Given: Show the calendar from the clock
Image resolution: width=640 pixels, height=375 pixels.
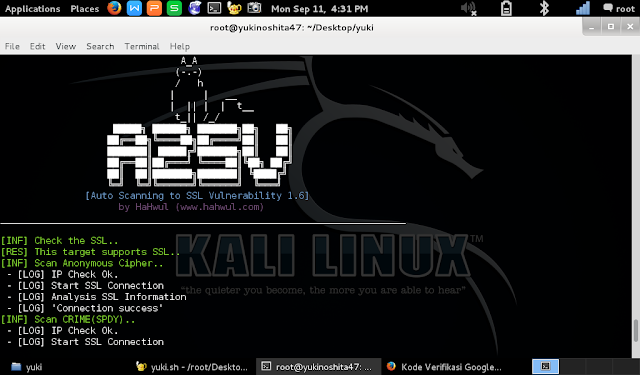Looking at the screenshot, I should pos(320,9).
